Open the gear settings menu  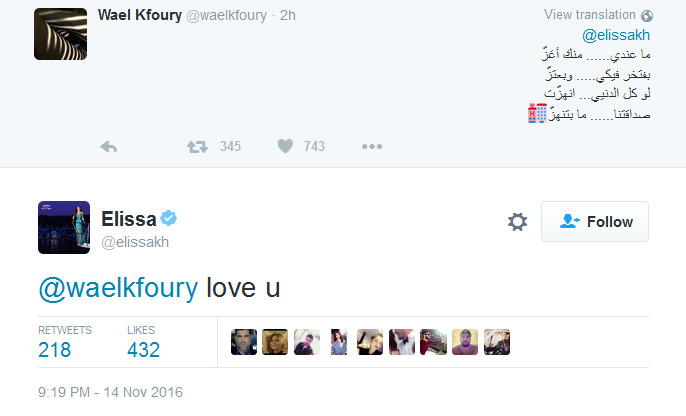point(517,222)
